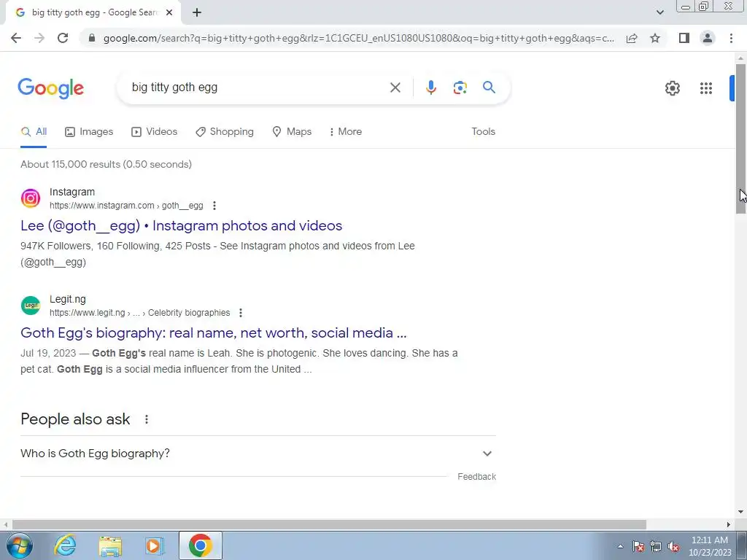747x560 pixels.
Task: Click the Instagram URL breadcrumb text
Action: click(x=126, y=206)
